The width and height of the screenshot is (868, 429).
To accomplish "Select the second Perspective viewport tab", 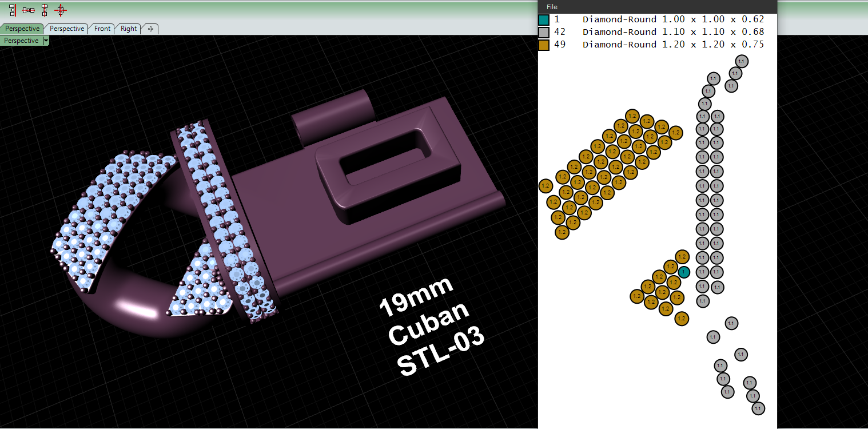I will pyautogui.click(x=67, y=29).
